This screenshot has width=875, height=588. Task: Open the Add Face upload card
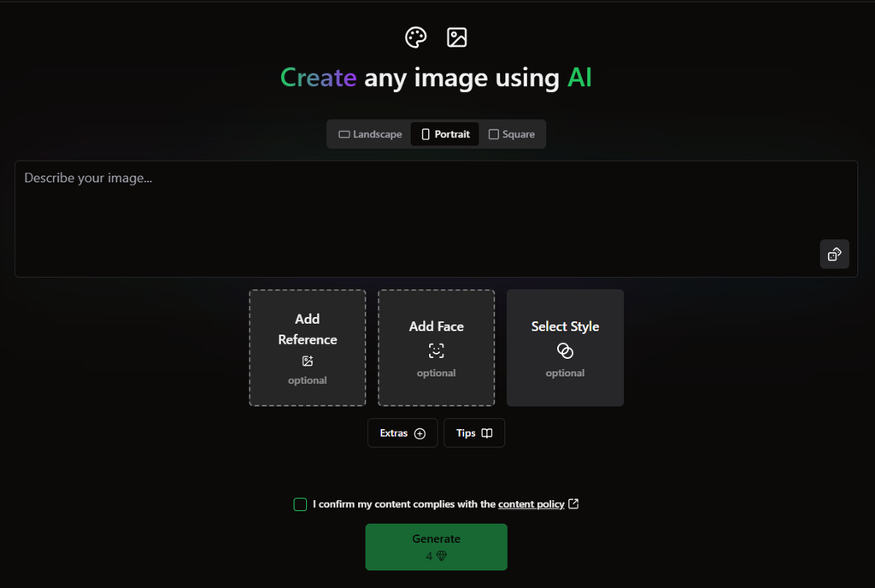pos(437,348)
